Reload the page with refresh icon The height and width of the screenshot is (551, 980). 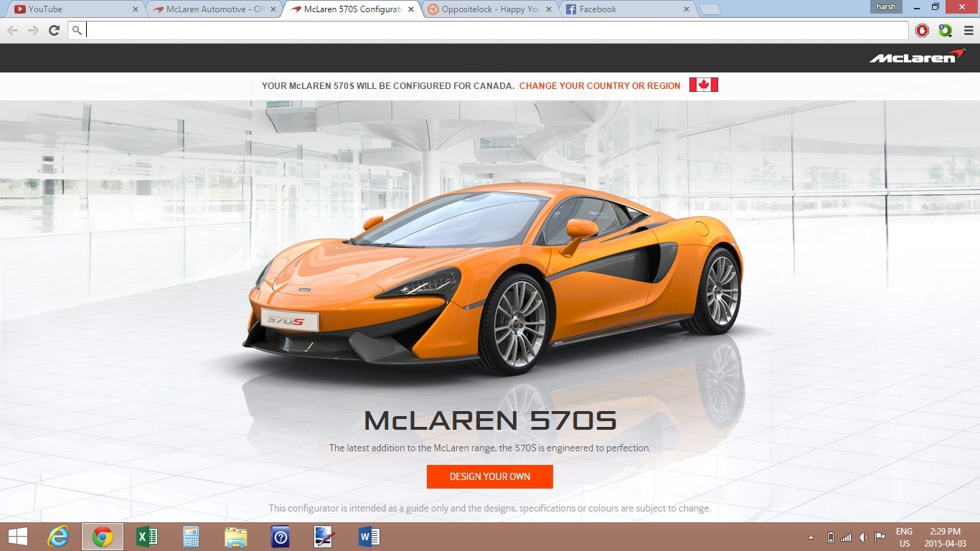pos(54,30)
